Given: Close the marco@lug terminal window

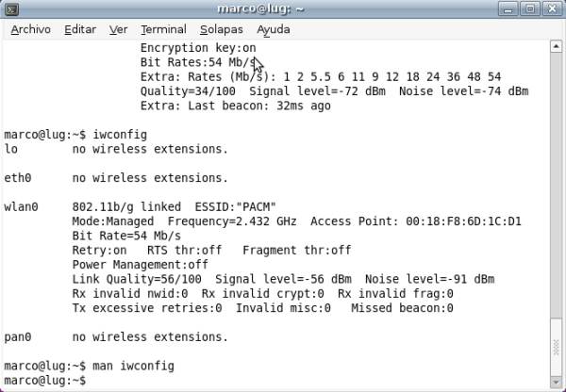Looking at the screenshot, I should pos(550,8).
